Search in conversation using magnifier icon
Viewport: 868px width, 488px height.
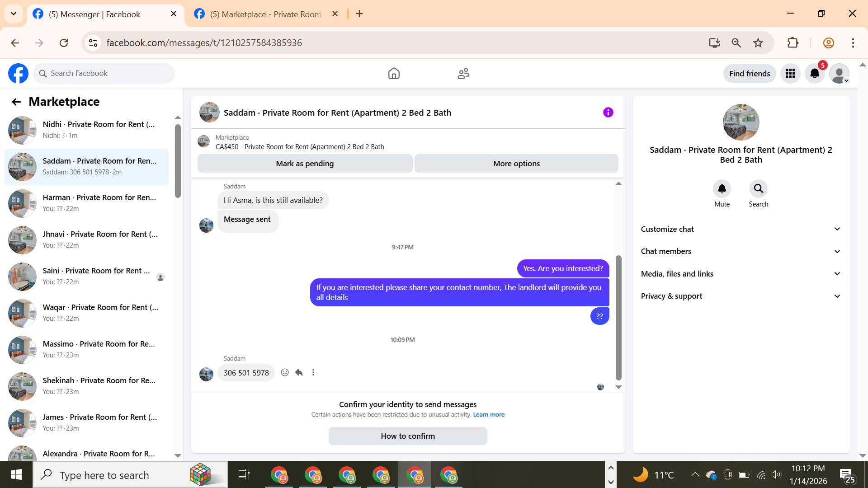(758, 189)
